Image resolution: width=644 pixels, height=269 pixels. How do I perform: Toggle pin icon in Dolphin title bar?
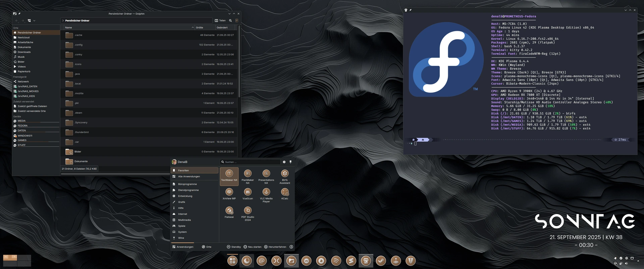point(19,14)
